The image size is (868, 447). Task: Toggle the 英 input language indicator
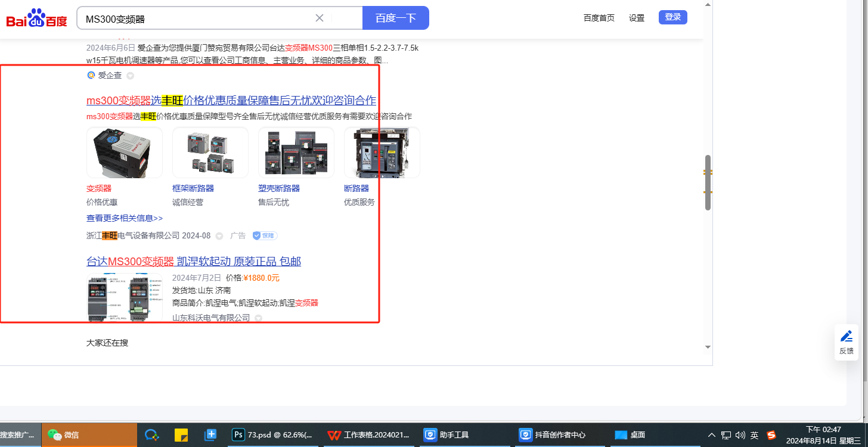click(755, 435)
